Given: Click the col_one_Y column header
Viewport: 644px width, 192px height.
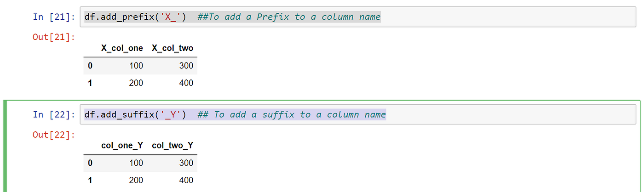Looking at the screenshot, I should pyautogui.click(x=122, y=146).
